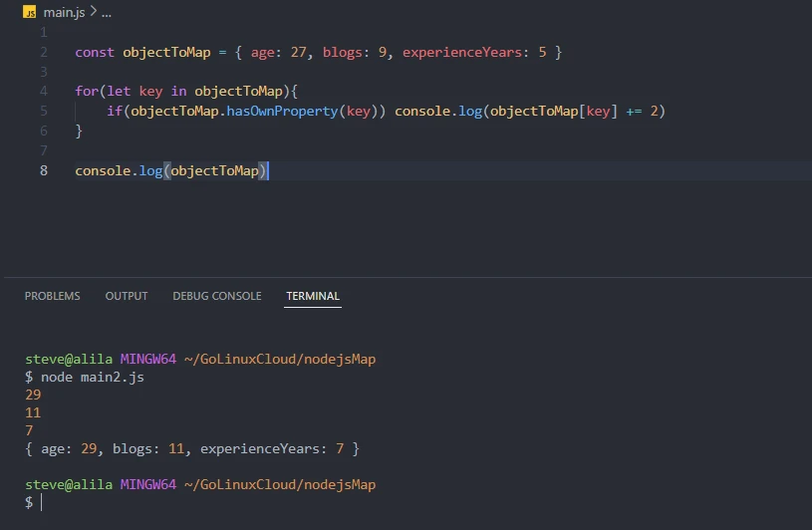This screenshot has height=530, width=812.
Task: Click the node main2.js command in terminal
Action: (88, 378)
